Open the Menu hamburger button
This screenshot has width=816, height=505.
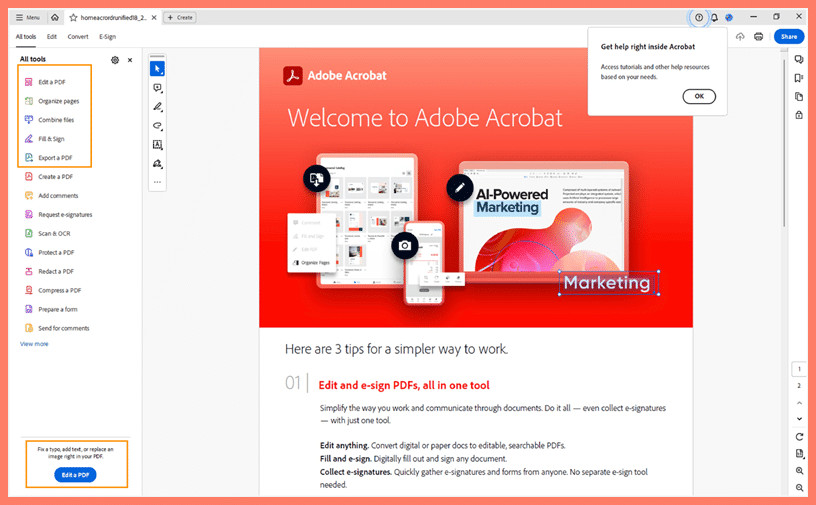coord(28,17)
